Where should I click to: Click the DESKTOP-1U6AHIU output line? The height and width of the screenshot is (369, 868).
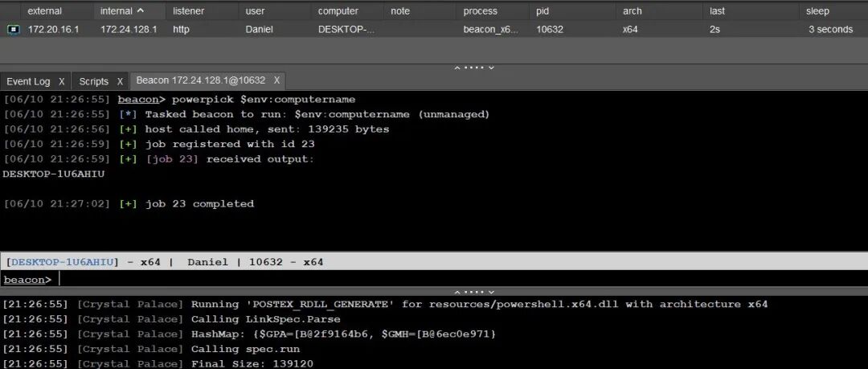tap(54, 174)
